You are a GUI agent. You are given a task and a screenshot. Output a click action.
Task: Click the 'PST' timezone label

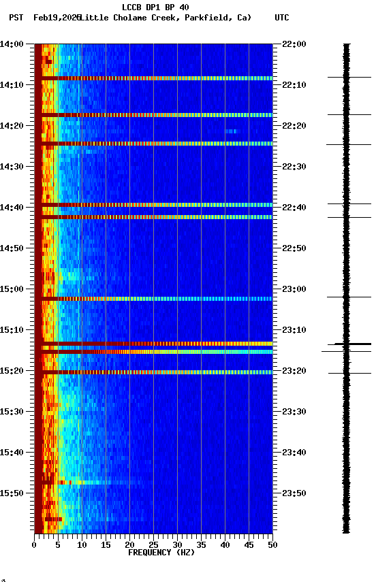[16, 18]
